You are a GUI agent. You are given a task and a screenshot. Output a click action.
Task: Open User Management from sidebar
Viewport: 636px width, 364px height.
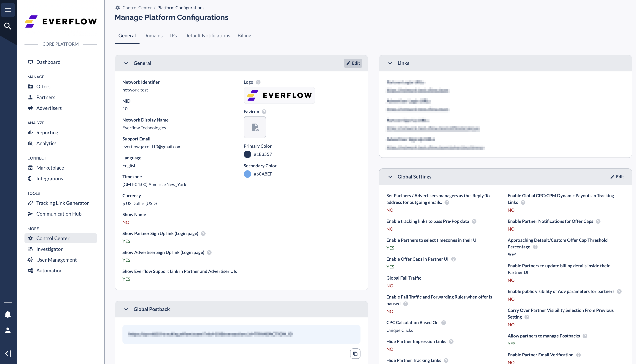point(56,260)
